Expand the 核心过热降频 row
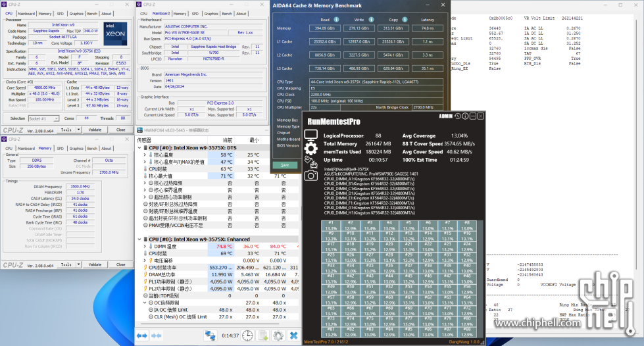The height and width of the screenshot is (346, 644). click(x=145, y=183)
